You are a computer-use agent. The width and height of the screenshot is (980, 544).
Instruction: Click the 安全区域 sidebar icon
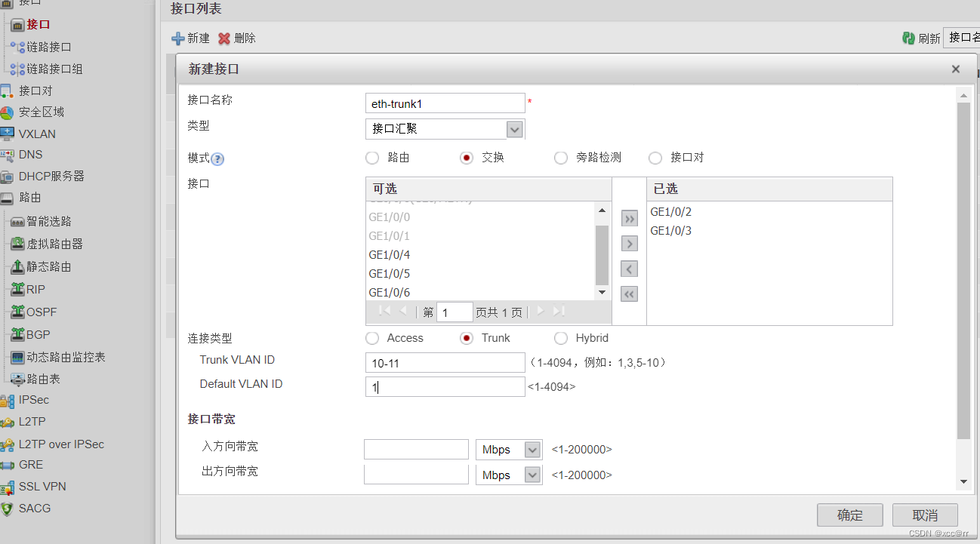pyautogui.click(x=7, y=112)
